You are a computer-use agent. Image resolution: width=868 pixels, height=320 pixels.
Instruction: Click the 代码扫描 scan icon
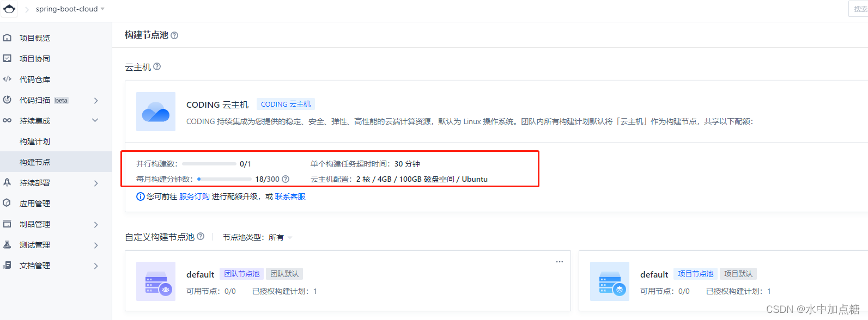[7, 100]
